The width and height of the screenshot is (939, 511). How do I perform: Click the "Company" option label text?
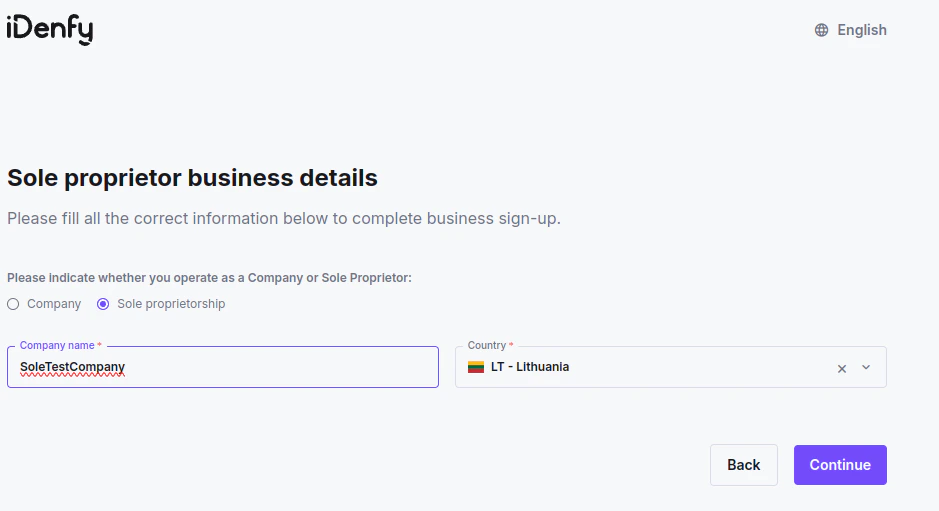click(54, 304)
